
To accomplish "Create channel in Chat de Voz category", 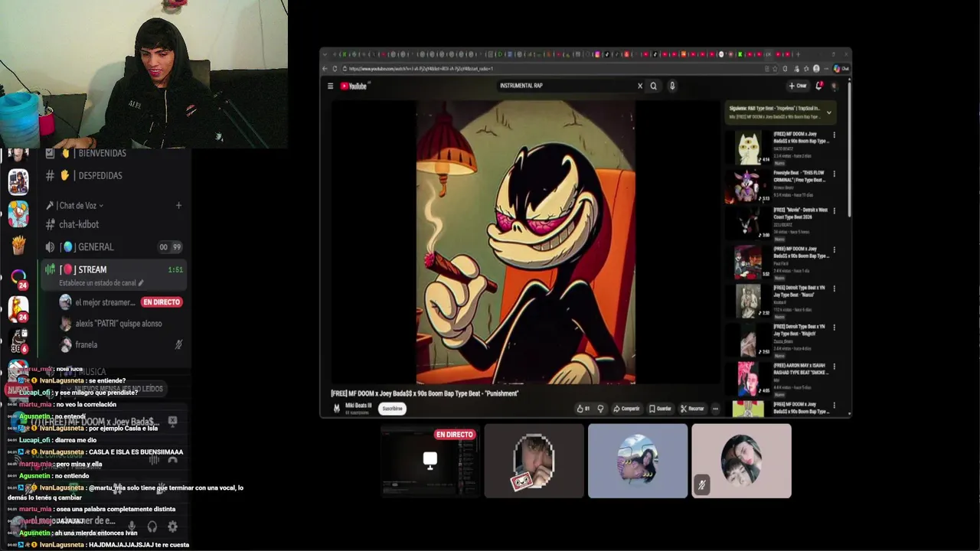I will (178, 205).
